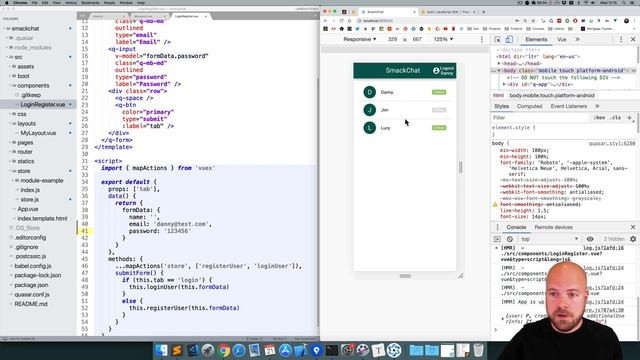Open store.js in the sidebar
This screenshot has height=360, width=640.
30,200
